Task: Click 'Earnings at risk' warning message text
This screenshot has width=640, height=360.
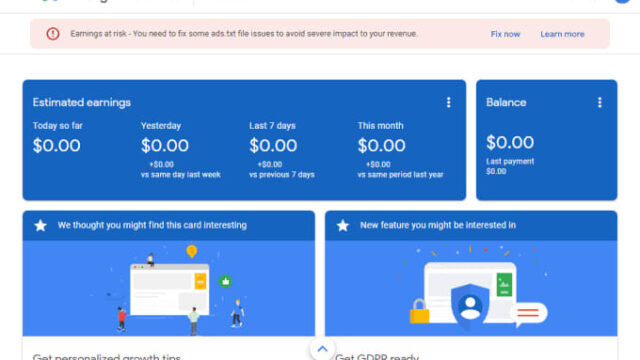Action: 244,34
